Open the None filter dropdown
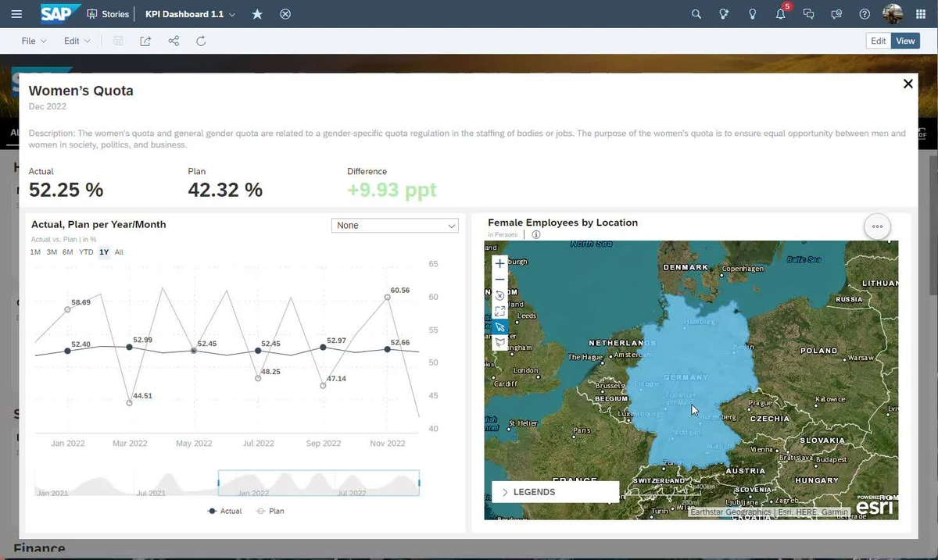938x560 pixels. (x=395, y=225)
